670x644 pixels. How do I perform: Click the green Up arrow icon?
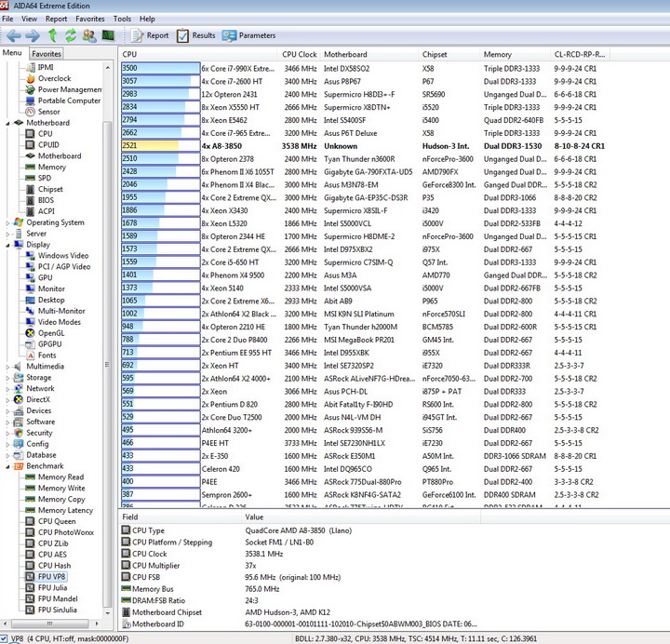(x=52, y=35)
